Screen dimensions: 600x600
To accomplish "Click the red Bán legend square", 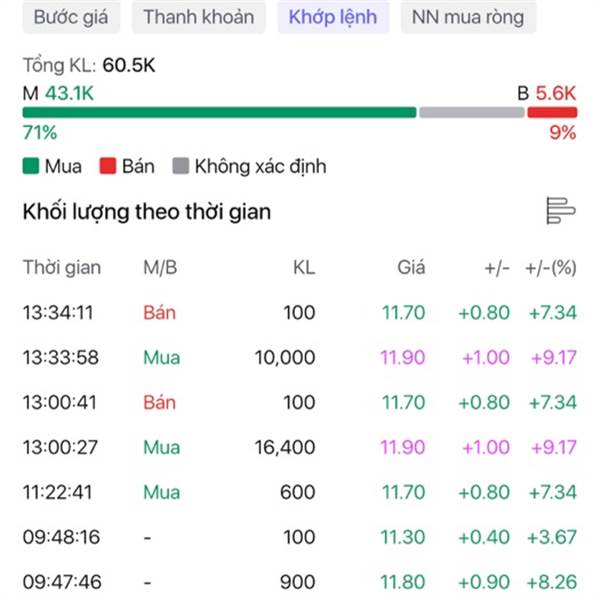I will coord(108,166).
